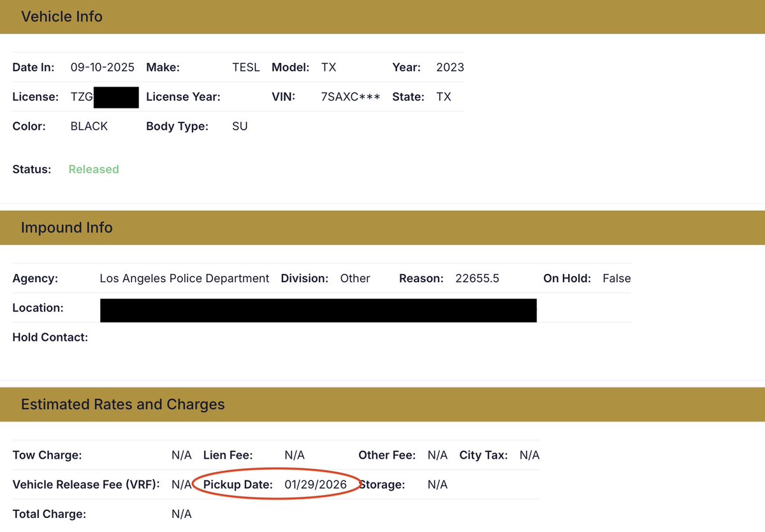Click the Other Fee N/A value

pos(437,456)
